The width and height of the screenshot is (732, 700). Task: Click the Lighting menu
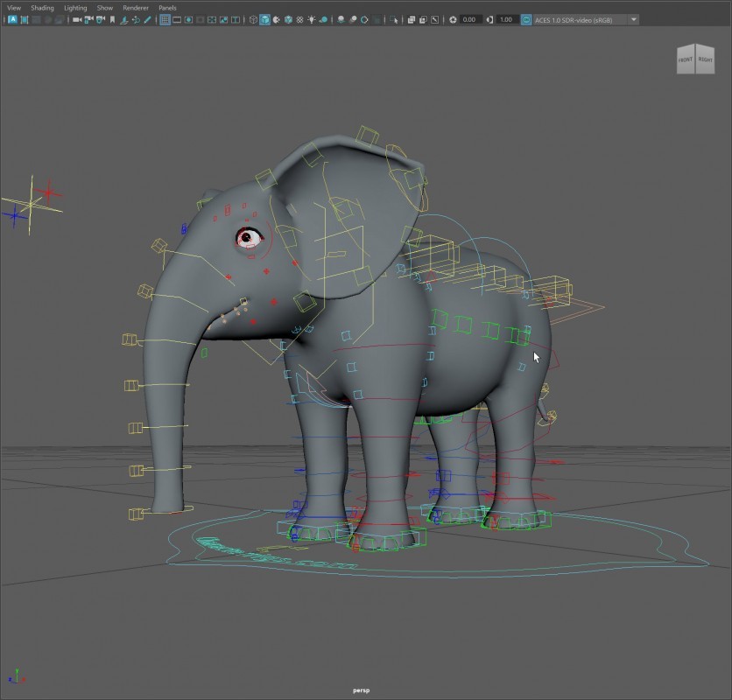[x=75, y=8]
